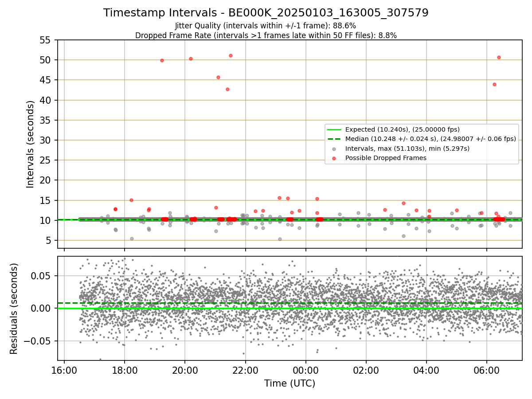Click the highest red dropped-frame point near 51 seconds
532x399 pixels.
[231, 55]
